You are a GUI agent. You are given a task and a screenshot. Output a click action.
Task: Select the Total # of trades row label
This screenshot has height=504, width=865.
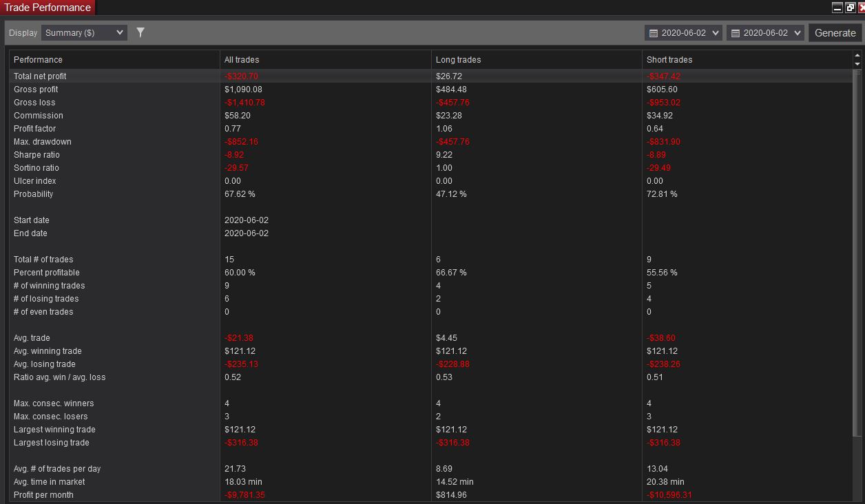point(43,260)
